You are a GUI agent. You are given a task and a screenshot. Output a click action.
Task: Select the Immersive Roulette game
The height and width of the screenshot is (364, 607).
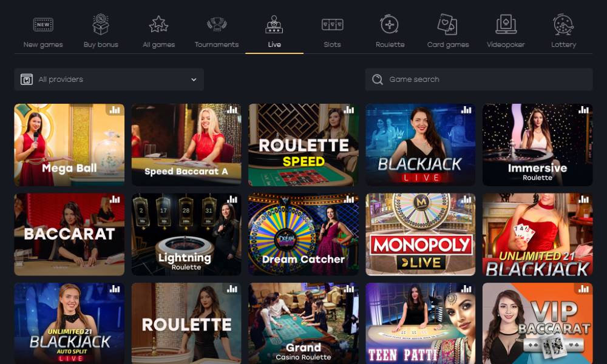pos(537,144)
